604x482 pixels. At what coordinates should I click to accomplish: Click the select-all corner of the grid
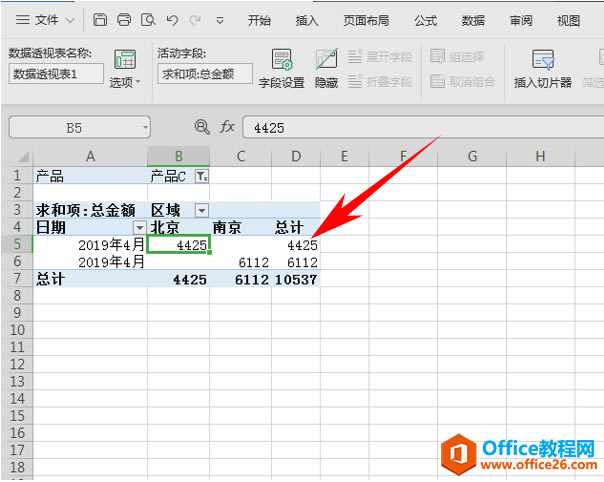point(21,156)
